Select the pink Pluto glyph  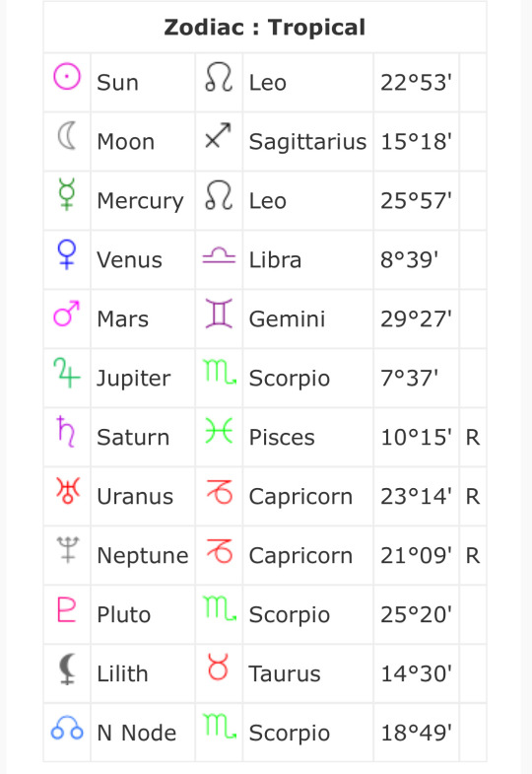(67, 609)
